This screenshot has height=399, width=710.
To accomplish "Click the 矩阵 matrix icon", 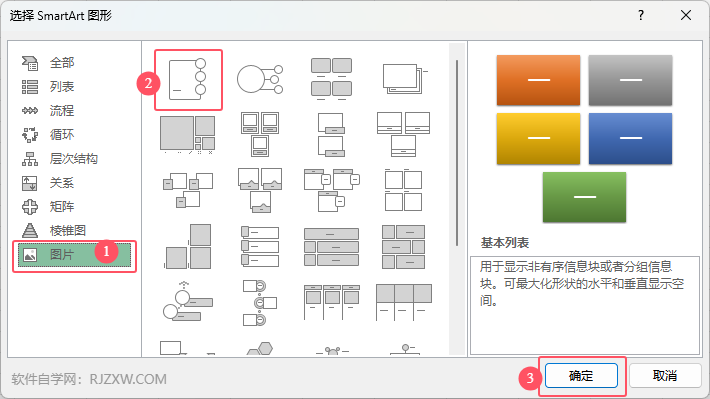I will pos(30,207).
